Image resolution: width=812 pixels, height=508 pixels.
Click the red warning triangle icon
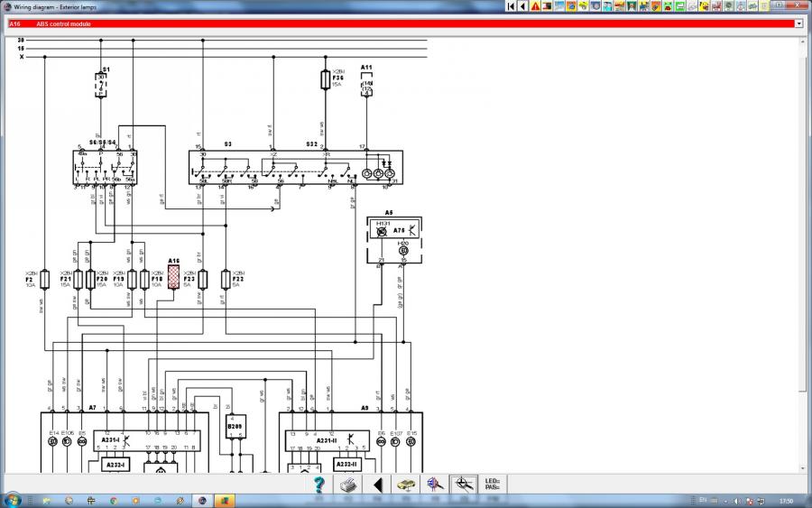[535, 5]
